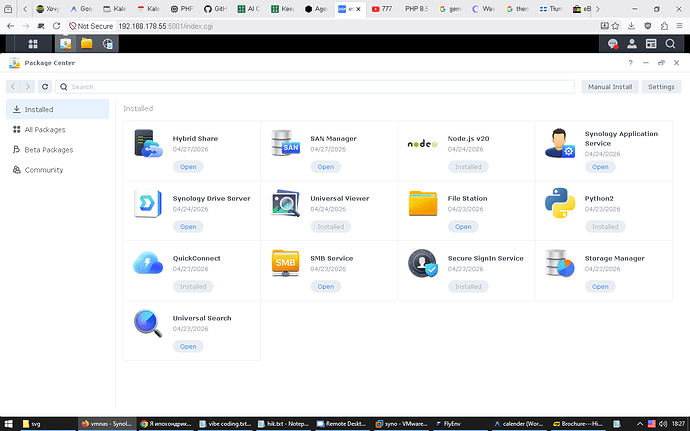
Task: Click the Python2 package logo
Action: 560,203
